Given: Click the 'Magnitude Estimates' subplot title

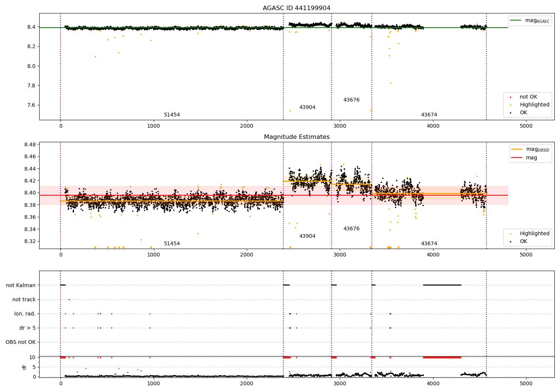Looking at the screenshot, I should point(296,137).
